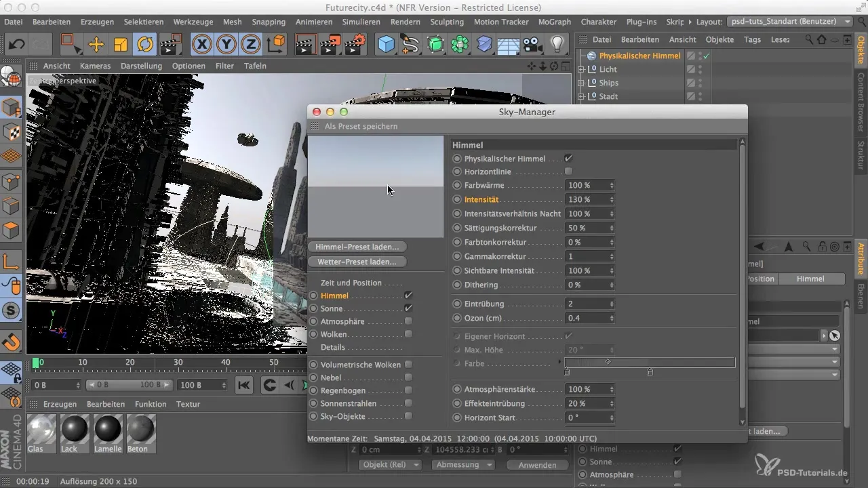Toggle the Y axis lock
This screenshot has height=488, width=868.
(226, 45)
